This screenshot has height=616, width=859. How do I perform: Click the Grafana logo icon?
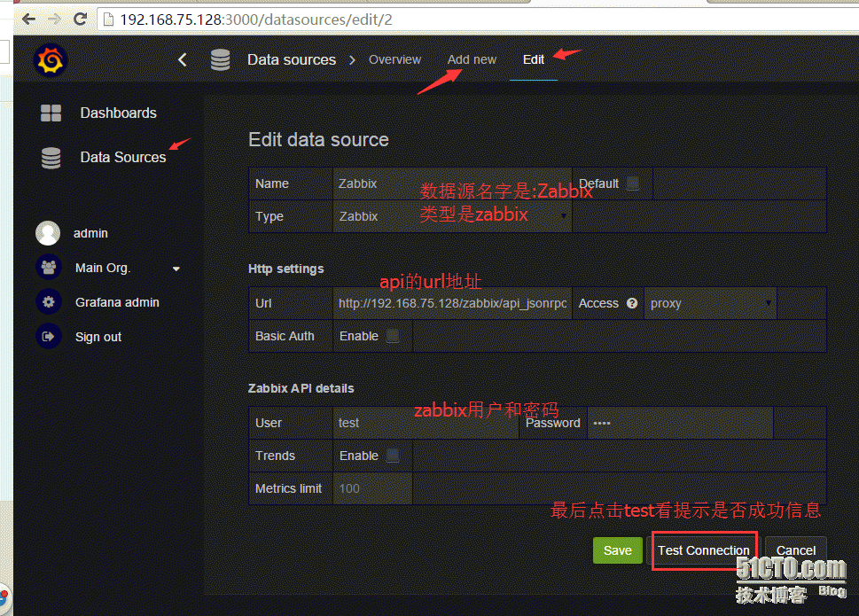pyautogui.click(x=51, y=59)
